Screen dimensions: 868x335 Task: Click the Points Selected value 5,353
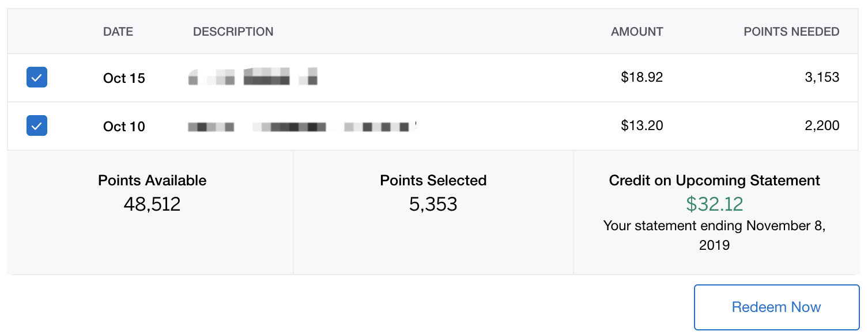click(433, 204)
